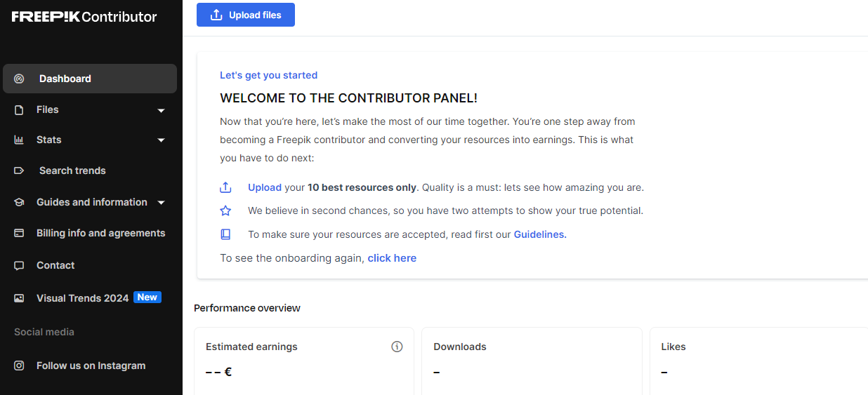Open the Guidelines link
Viewport: 868px width, 395px height.
click(540, 234)
